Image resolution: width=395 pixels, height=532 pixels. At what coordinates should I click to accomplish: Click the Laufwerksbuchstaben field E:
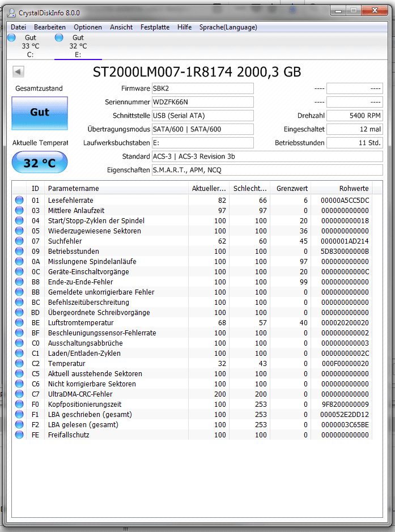tap(202, 143)
